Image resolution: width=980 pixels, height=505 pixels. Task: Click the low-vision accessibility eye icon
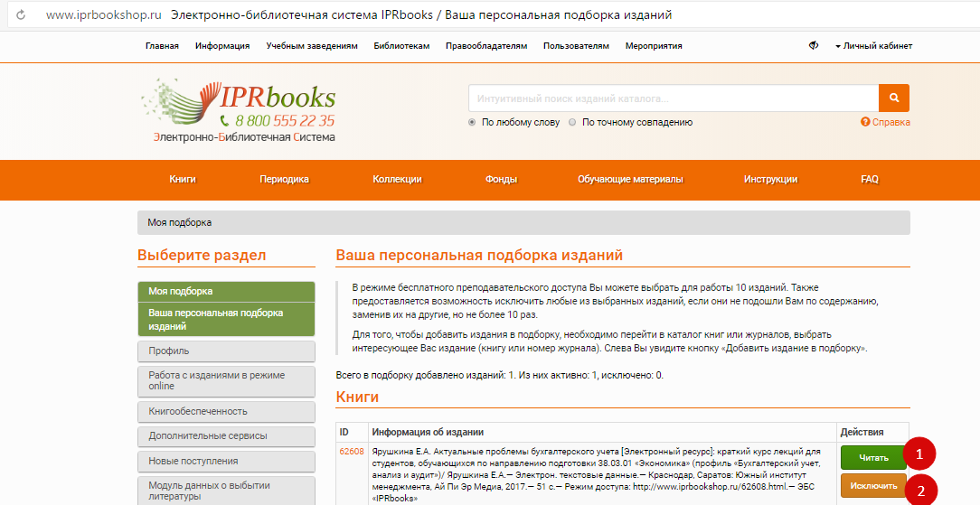[813, 45]
